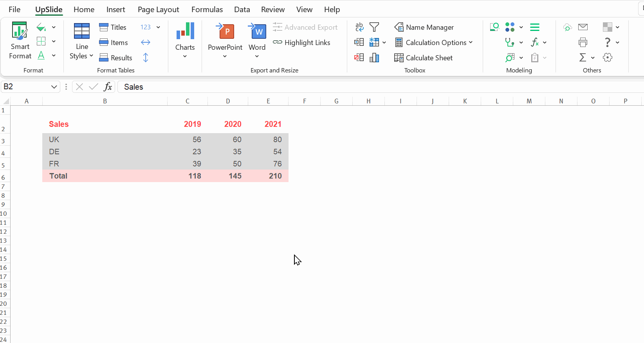Apply Results format to the table

115,58
